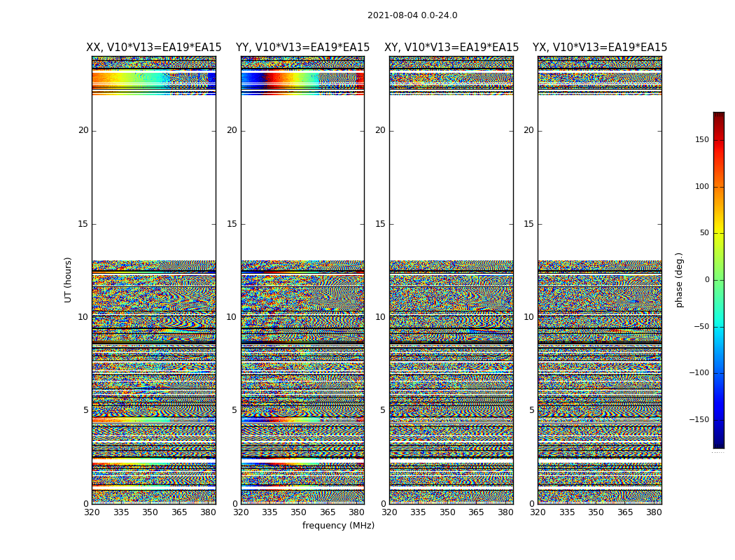The image size is (735, 560).
Task: Click y-axis tick 20 of XX panel
Action: pyautogui.click(x=83, y=130)
